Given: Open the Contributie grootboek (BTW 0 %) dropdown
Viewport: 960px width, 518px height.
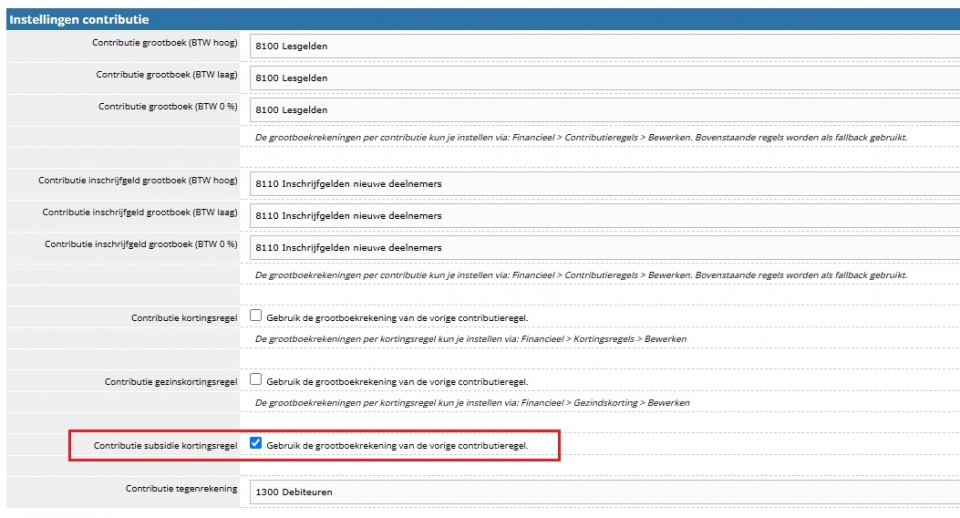Looking at the screenshot, I should tap(600, 110).
